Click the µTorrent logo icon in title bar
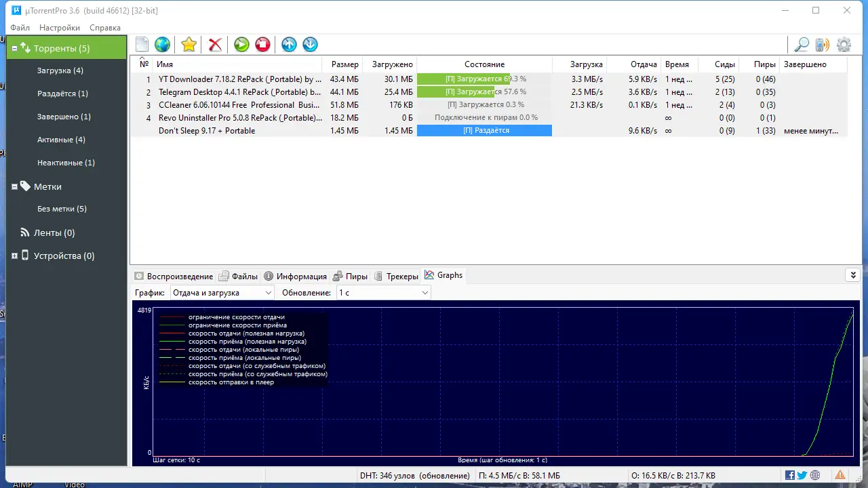Viewport: 868px width, 488px height. click(x=17, y=10)
